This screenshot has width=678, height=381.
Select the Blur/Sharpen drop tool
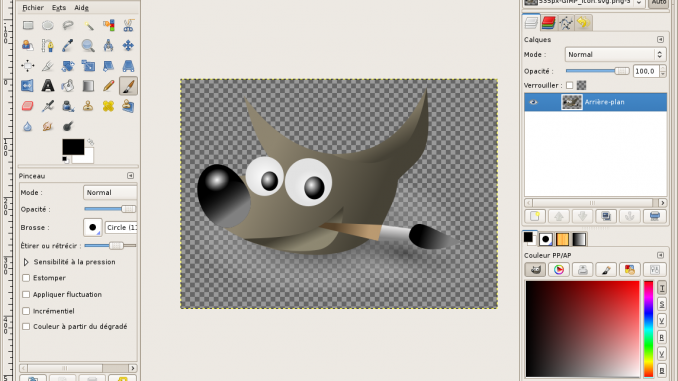[28, 126]
